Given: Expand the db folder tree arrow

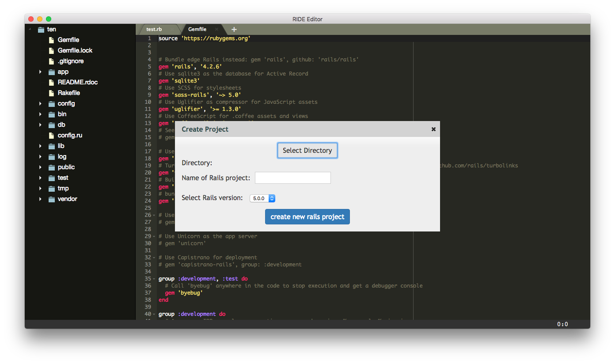Looking at the screenshot, I should [x=40, y=125].
